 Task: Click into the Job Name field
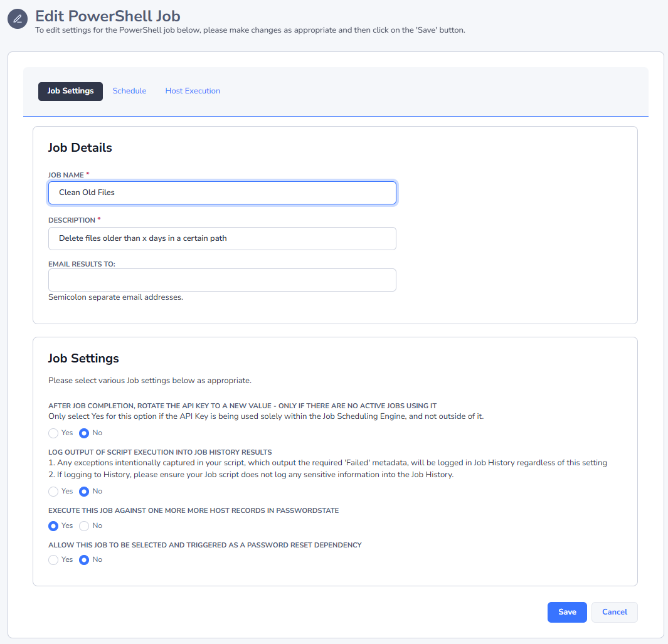click(x=222, y=193)
